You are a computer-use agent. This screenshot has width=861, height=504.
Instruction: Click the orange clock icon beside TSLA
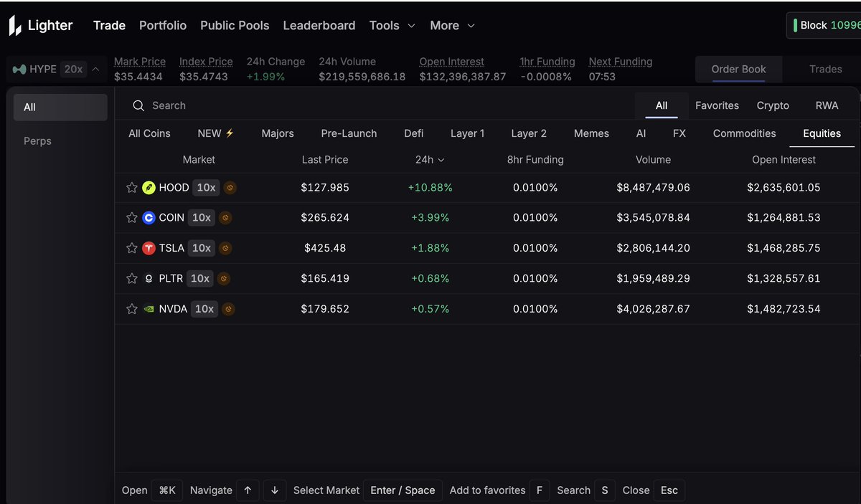pyautogui.click(x=225, y=248)
